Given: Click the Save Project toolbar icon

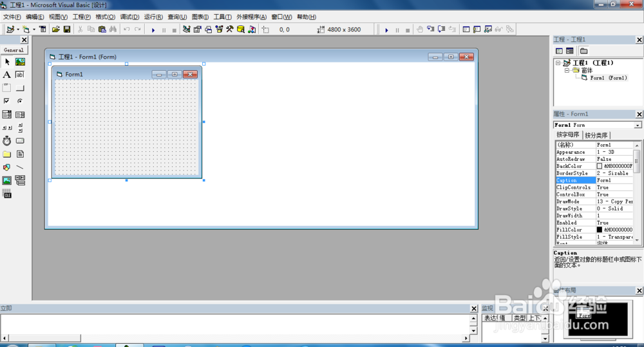Looking at the screenshot, I should [x=66, y=29].
